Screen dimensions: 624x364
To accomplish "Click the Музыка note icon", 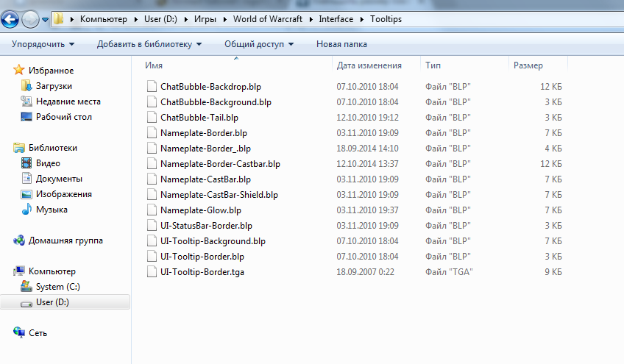I will (26, 210).
